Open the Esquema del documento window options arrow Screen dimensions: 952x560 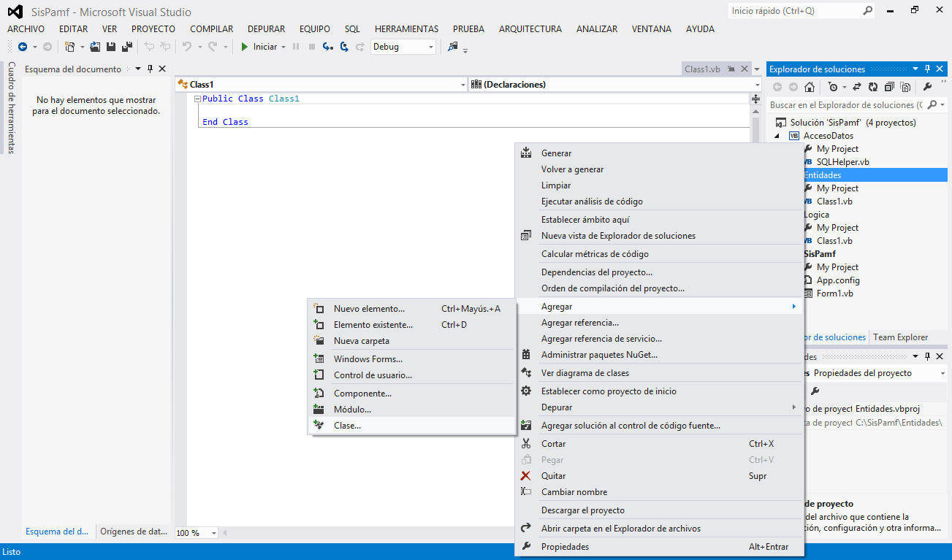tap(137, 69)
